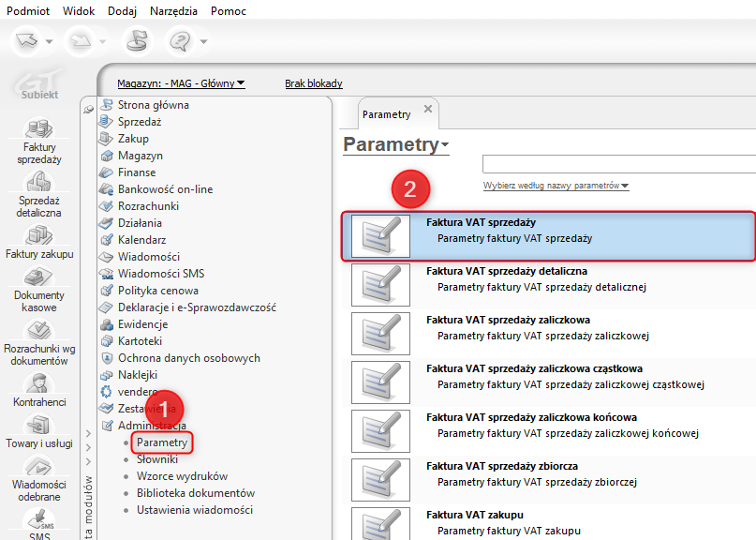Select Faktura VAT sprzedaży detaliczna row
Image resolution: width=756 pixels, height=540 pixels.
click(x=549, y=285)
